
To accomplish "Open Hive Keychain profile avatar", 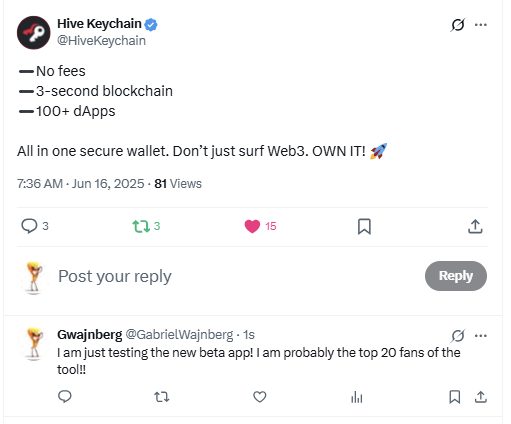I will click(x=34, y=33).
